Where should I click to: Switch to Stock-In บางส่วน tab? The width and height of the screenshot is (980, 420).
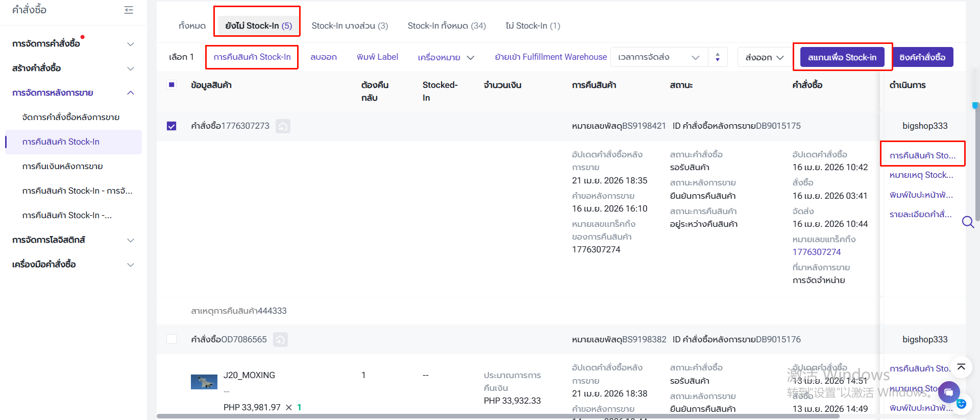click(350, 26)
